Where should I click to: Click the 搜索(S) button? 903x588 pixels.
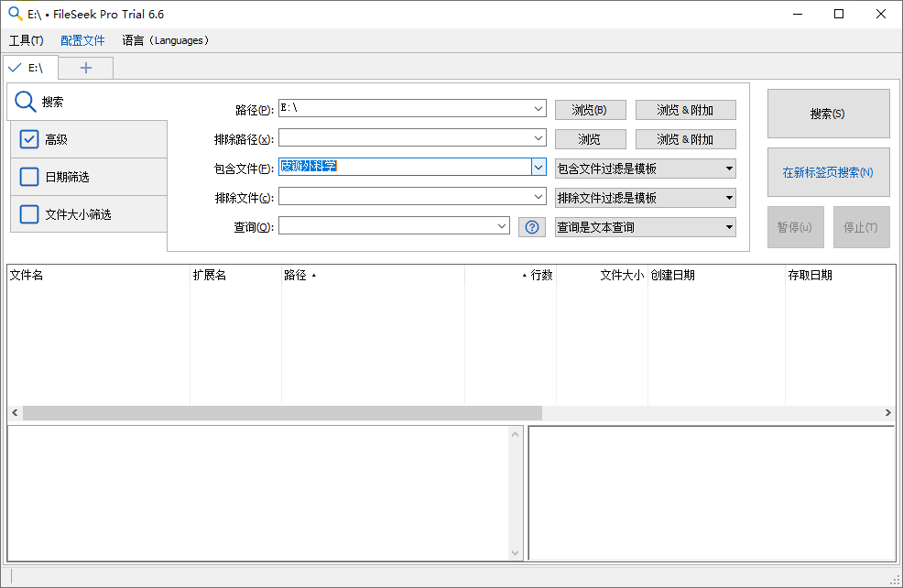coord(828,114)
